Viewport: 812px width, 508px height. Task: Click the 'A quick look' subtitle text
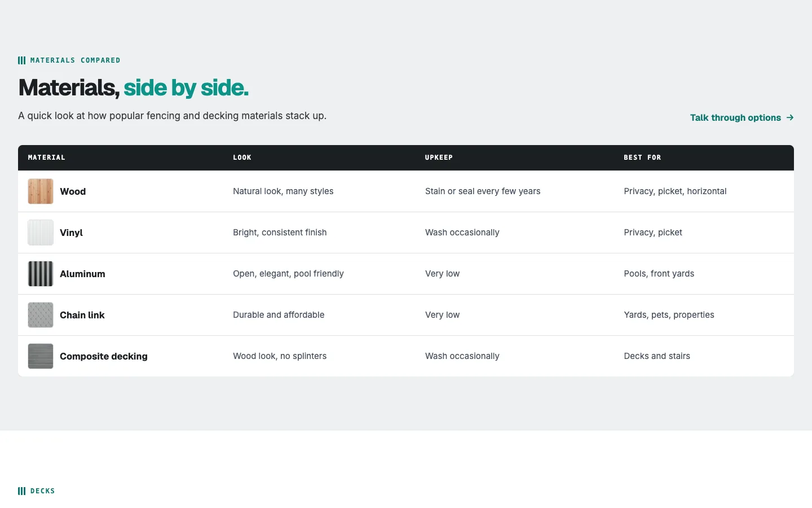(x=173, y=116)
